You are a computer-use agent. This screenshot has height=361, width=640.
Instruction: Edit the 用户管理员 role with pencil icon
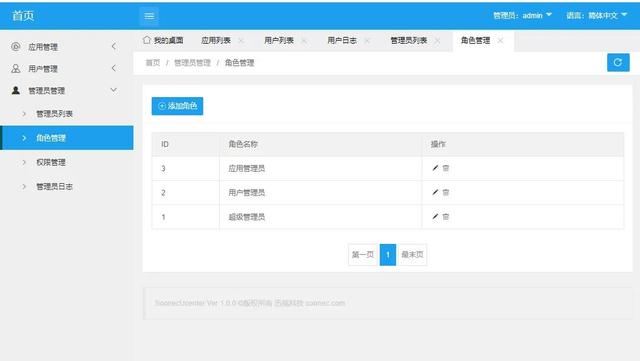[x=435, y=192]
